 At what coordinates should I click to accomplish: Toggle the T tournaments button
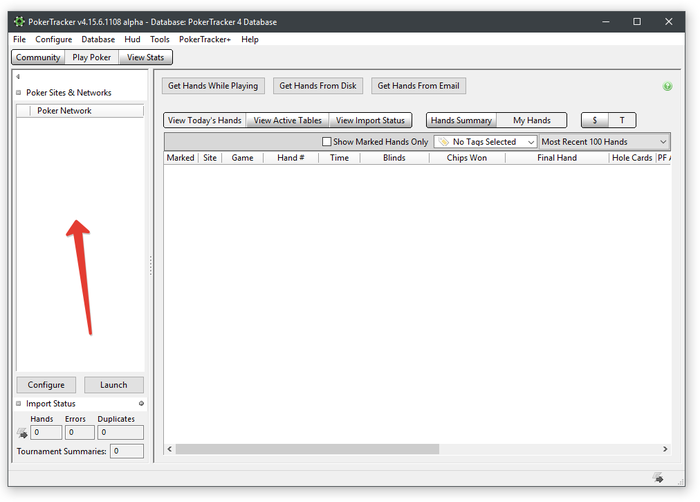(622, 120)
